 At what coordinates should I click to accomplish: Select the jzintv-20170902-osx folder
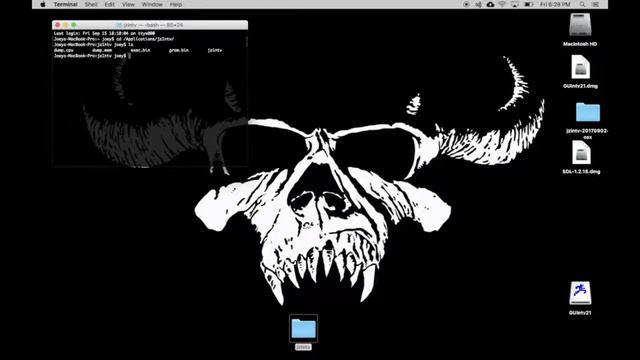click(x=588, y=112)
